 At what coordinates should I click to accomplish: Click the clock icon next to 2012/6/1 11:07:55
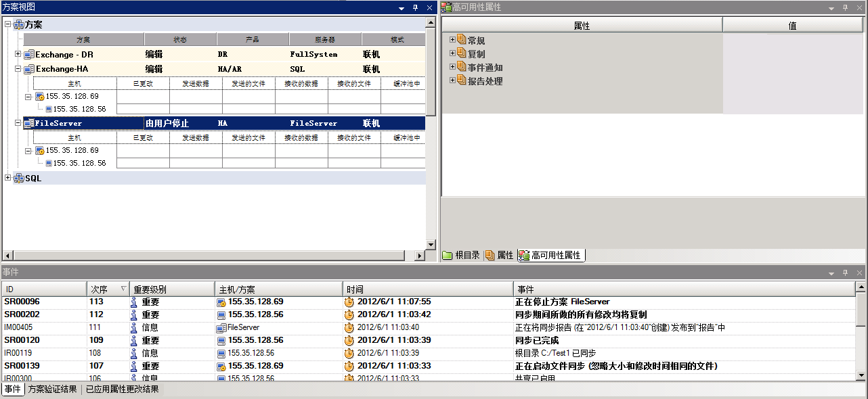(x=349, y=302)
